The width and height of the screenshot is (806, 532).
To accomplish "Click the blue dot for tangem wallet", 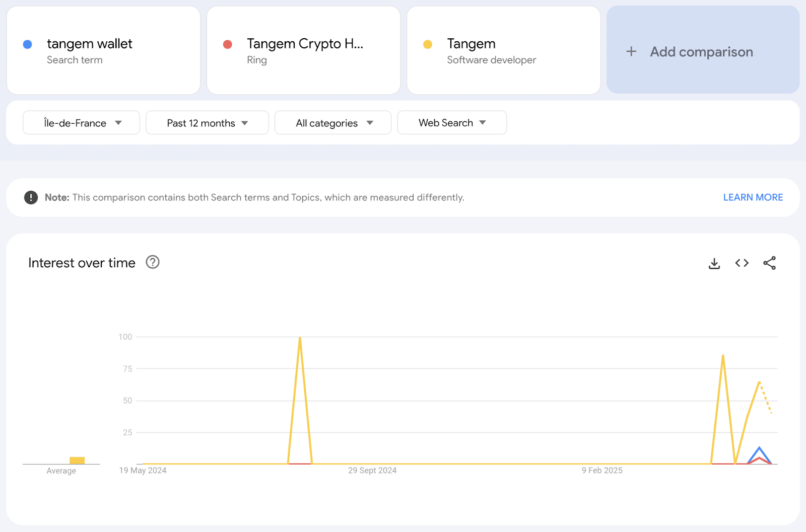I will click(28, 44).
